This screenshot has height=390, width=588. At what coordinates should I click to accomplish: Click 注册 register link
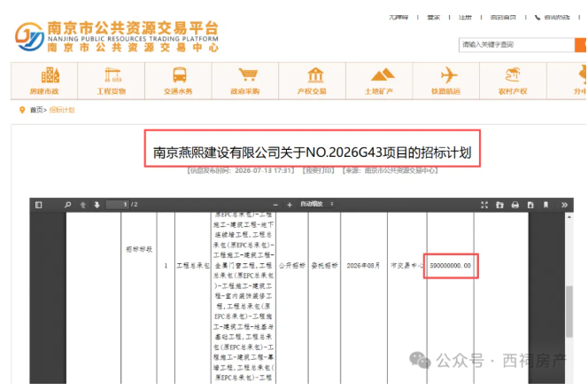465,17
